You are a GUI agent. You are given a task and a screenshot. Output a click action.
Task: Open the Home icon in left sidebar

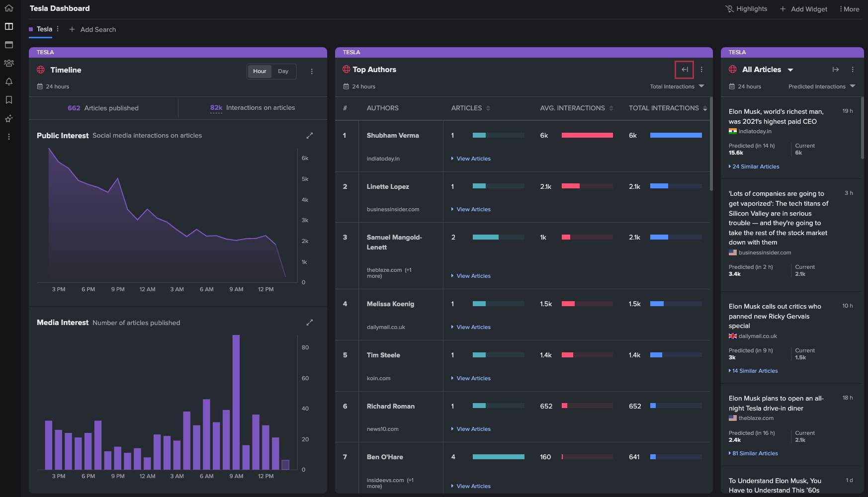[x=9, y=8]
